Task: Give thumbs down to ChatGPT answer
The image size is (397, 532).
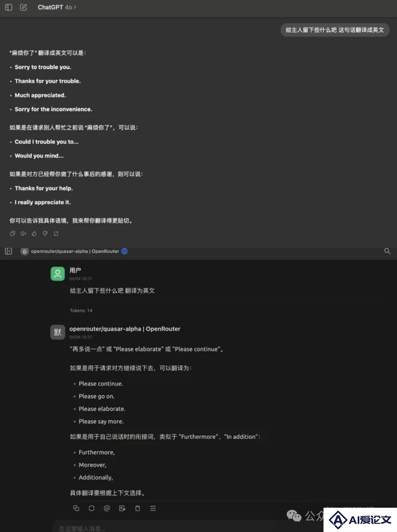Action: [x=45, y=234]
